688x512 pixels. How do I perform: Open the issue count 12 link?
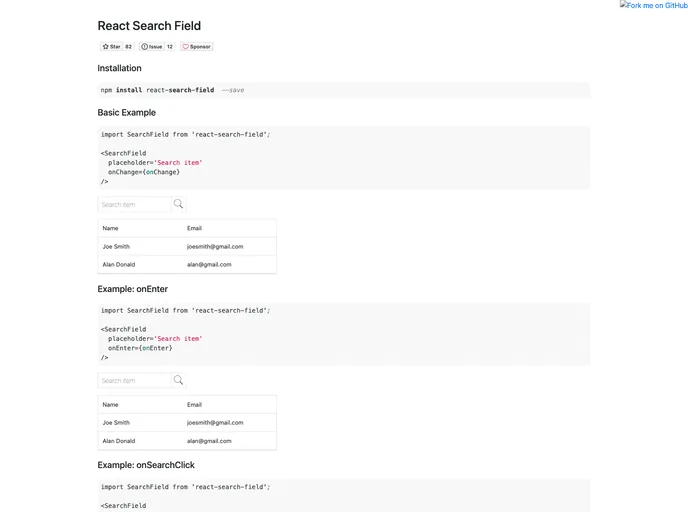[170, 47]
